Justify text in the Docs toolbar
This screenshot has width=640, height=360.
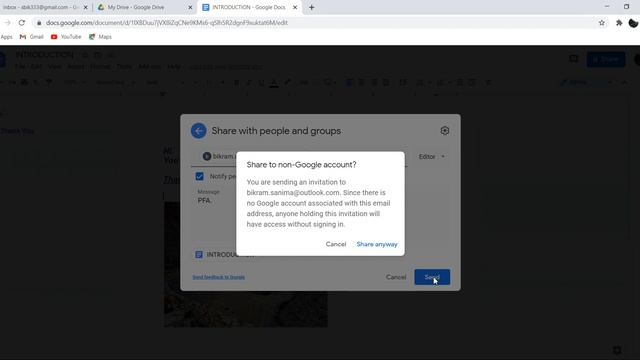[x=386, y=83]
